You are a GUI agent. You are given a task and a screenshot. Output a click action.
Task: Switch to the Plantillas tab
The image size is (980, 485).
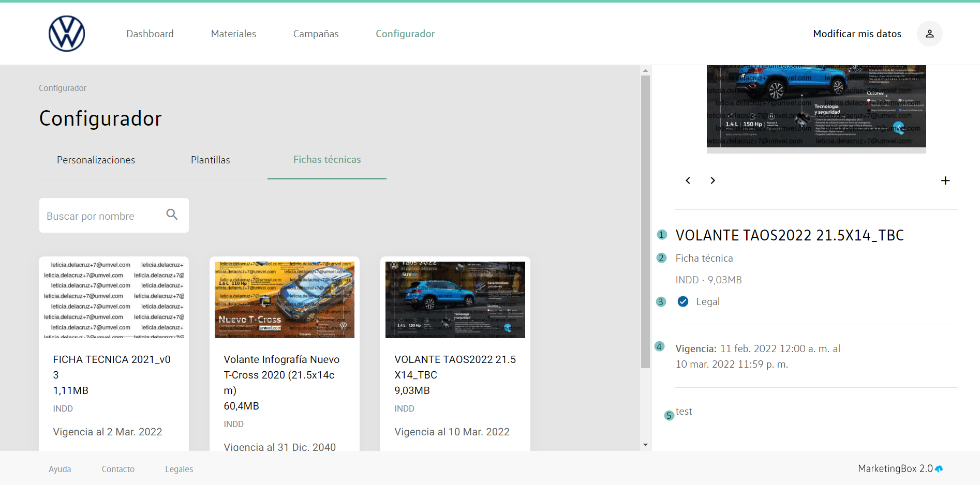tap(210, 160)
